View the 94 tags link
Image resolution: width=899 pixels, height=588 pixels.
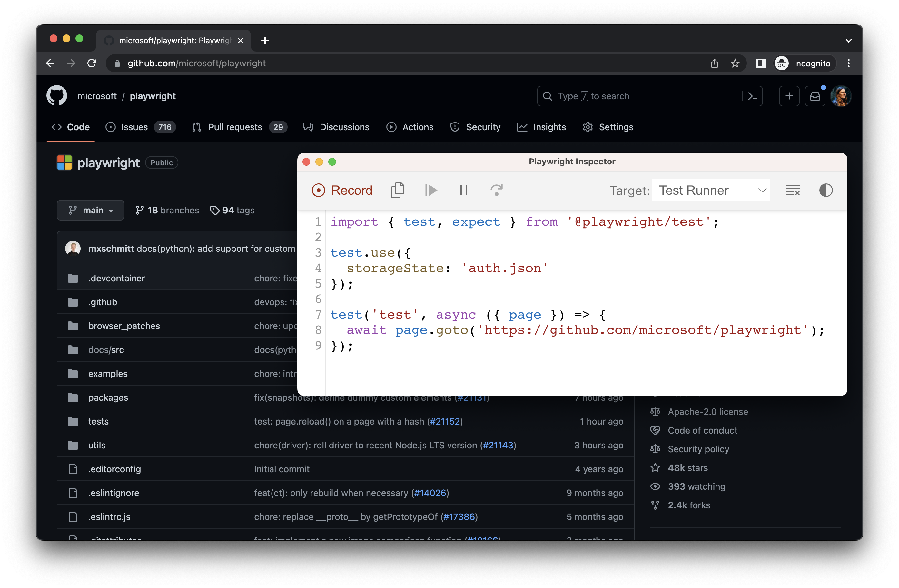click(x=232, y=211)
